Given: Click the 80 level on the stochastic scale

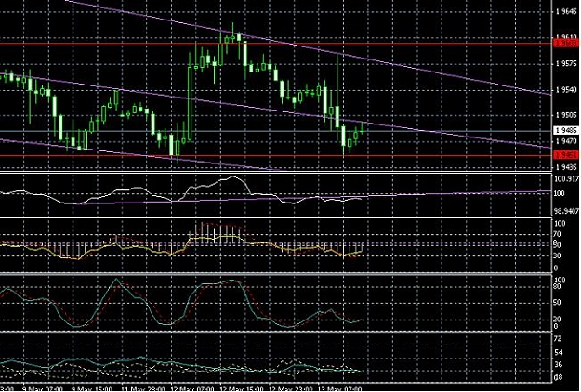Looking at the screenshot, I should point(557,286).
